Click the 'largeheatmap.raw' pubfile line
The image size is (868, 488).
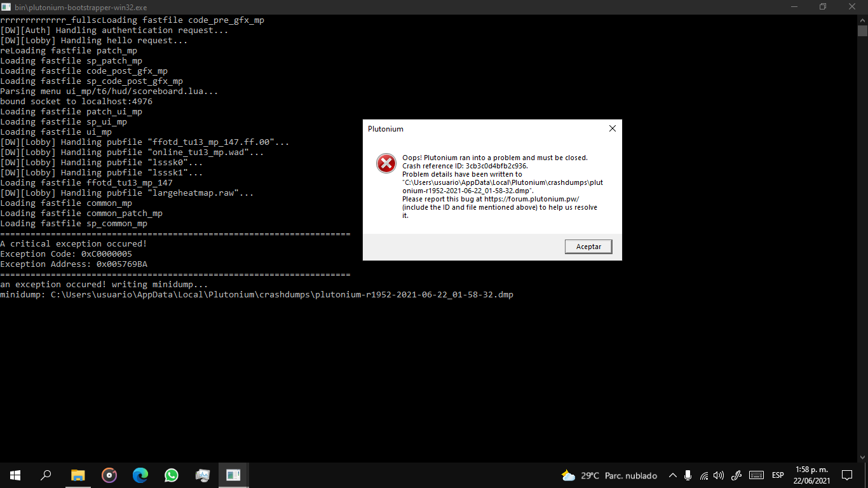(127, 193)
